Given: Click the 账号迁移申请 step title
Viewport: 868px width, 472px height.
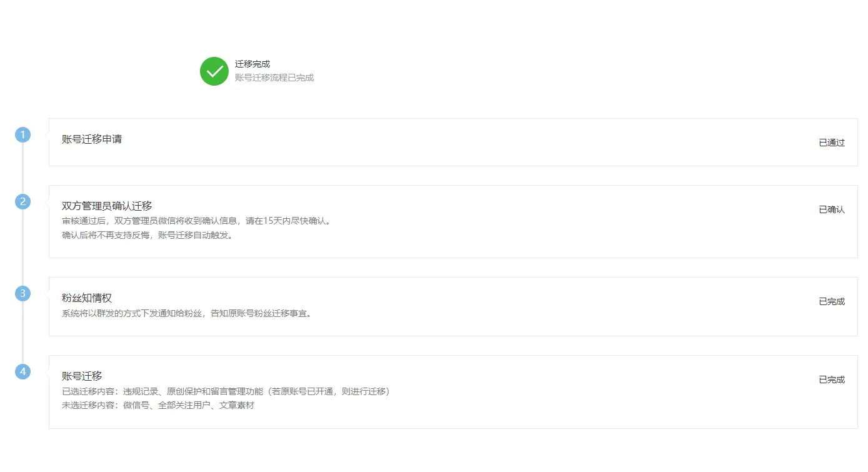Looking at the screenshot, I should (x=92, y=139).
